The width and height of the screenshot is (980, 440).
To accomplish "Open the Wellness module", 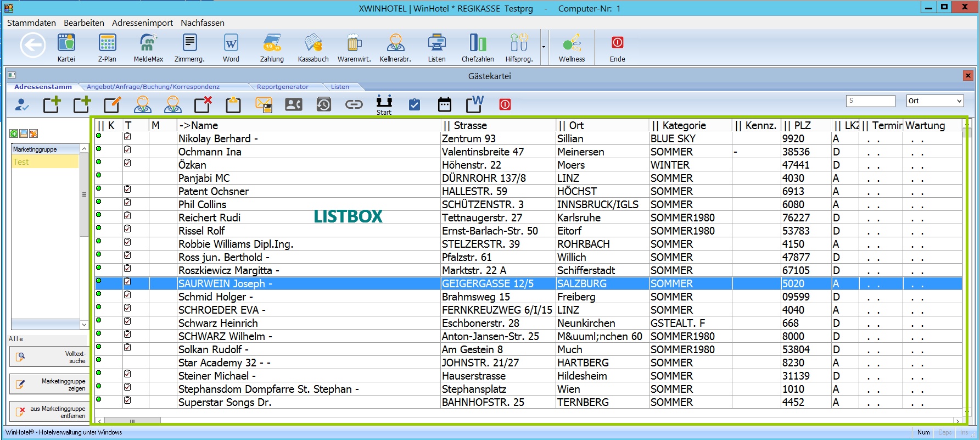I will (x=572, y=43).
